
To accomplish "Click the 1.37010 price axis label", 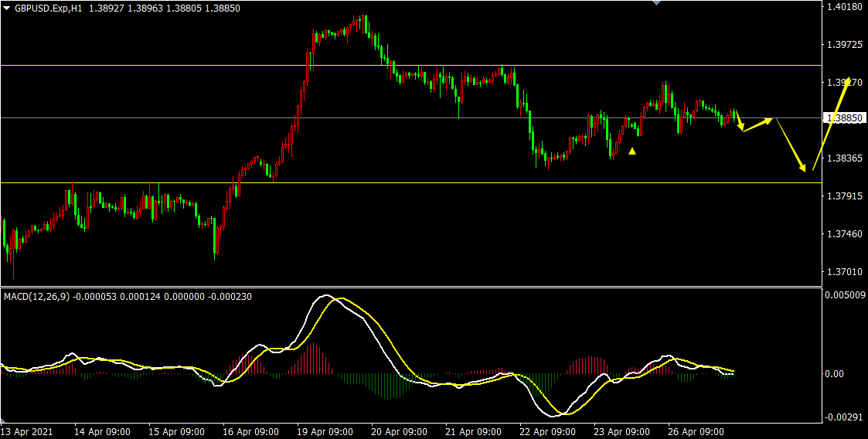I will coord(844,272).
